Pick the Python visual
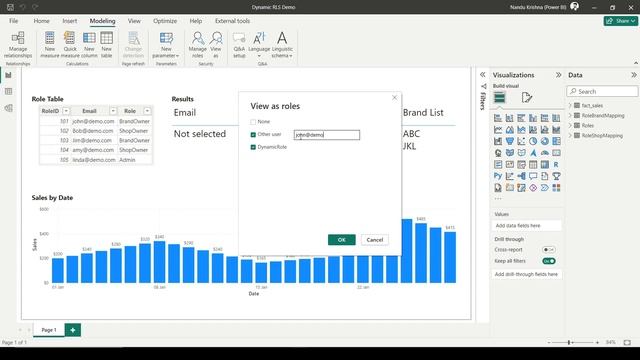 [x=498, y=176]
